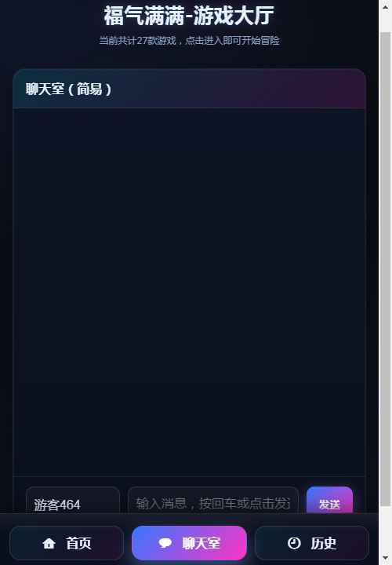This screenshot has width=392, height=565.
Task: Click the clock icon beside 历史
Action: click(x=294, y=543)
